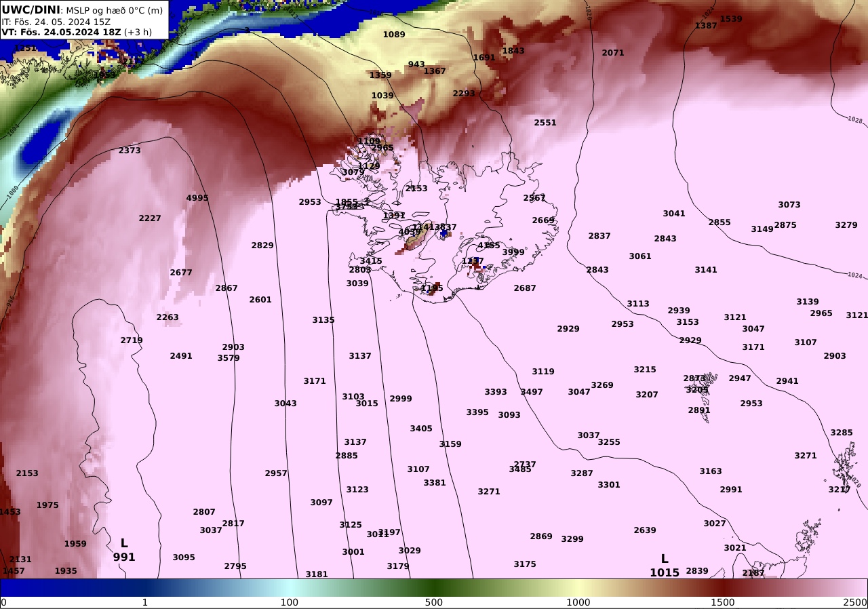Click the 'VT: Fös. 24.05.2024 18Z' line
The width and height of the screenshot is (868, 609).
pyautogui.click(x=62, y=32)
